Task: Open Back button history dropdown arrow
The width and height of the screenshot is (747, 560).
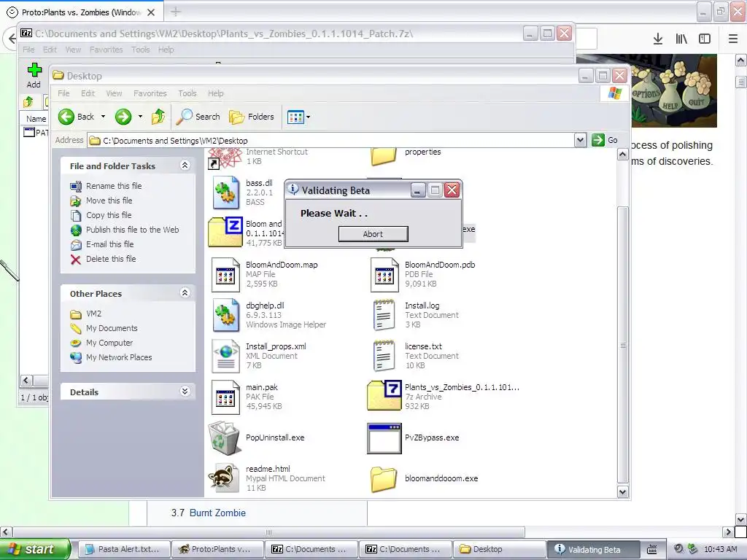Action: click(103, 117)
